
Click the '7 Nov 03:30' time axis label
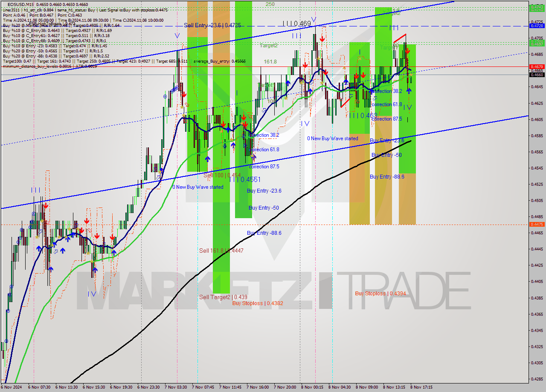click(x=176, y=387)
